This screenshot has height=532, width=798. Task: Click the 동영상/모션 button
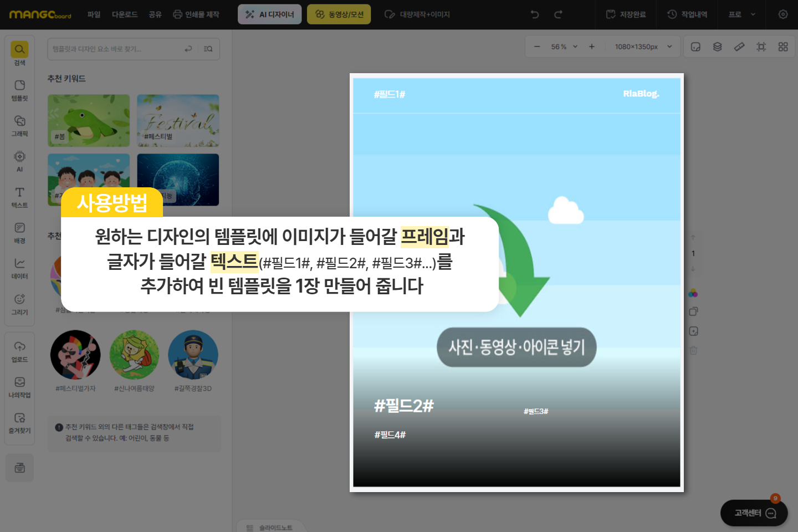tap(339, 14)
